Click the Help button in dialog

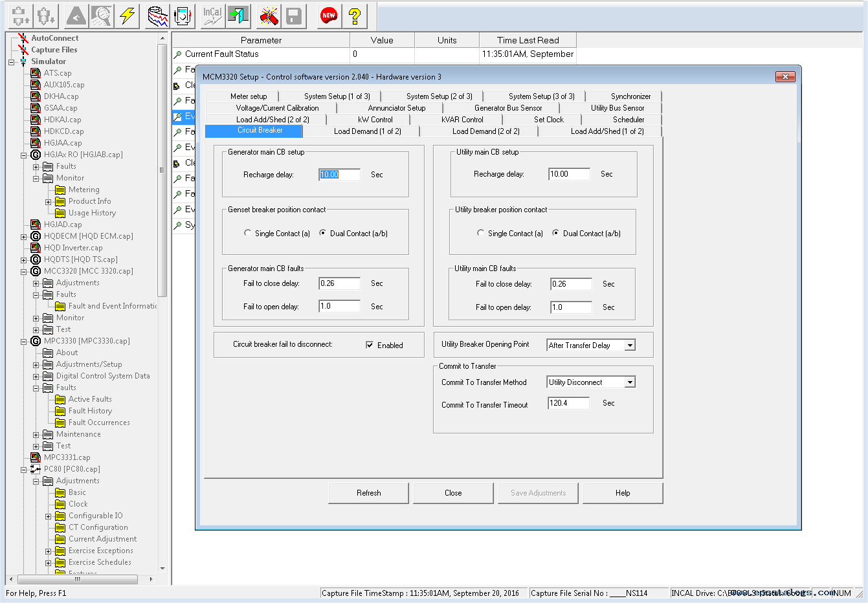(623, 493)
